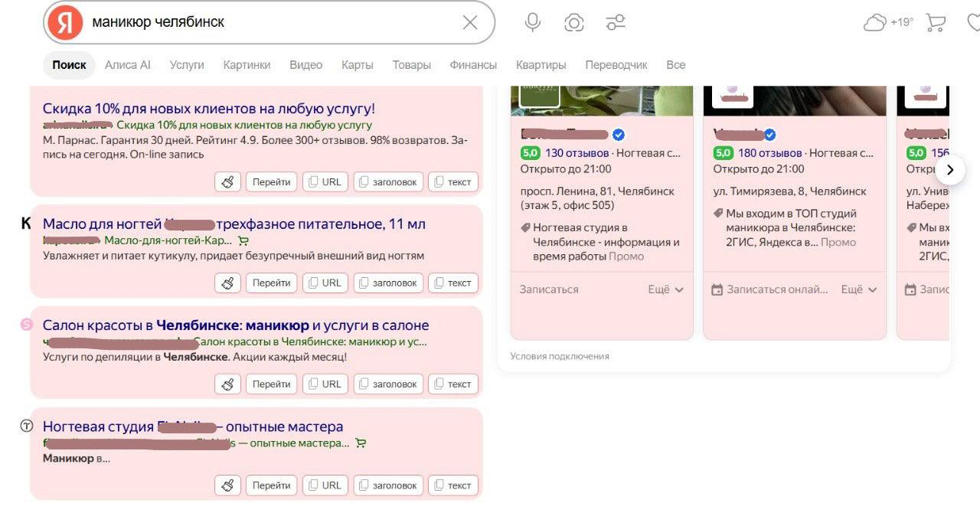This screenshot has height=513, width=980.
Task: Open the 180 отзывов reviews link
Action: (x=770, y=153)
